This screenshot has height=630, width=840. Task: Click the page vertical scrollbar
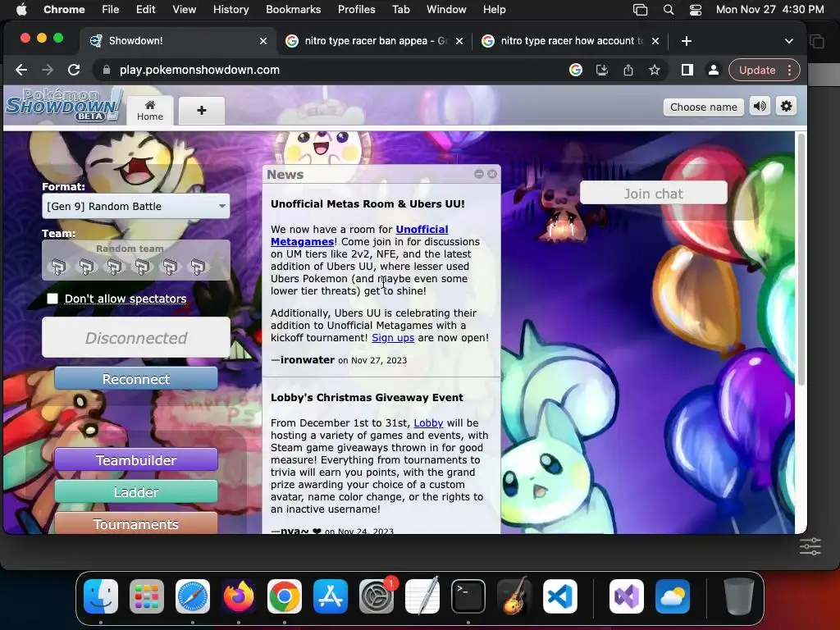click(801, 260)
